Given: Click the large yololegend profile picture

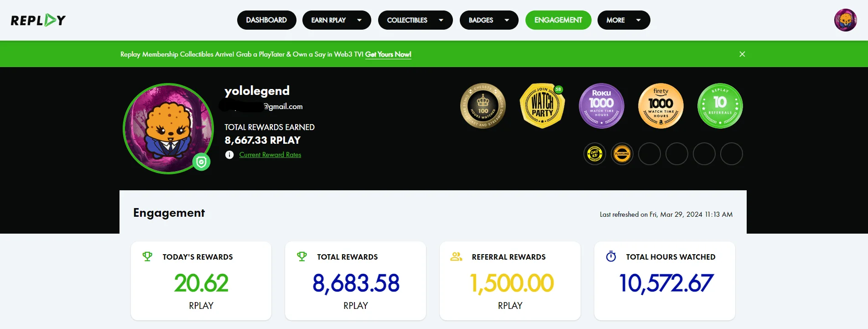Looking at the screenshot, I should point(168,129).
